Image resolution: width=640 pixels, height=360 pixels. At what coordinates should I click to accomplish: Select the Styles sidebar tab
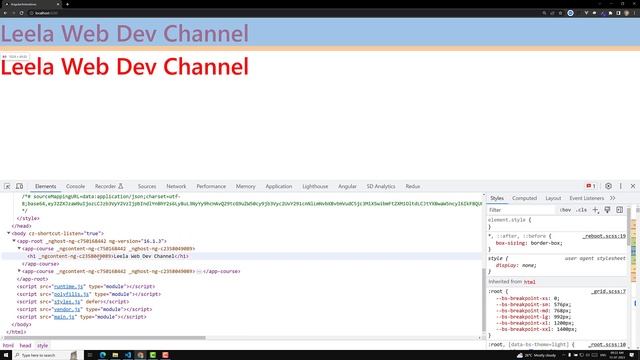coord(497,198)
